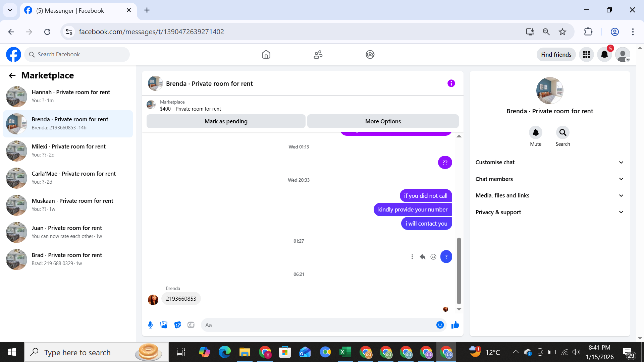Viewport: 644px width, 362px height.
Task: Open the sticker picker icon
Action: click(177, 325)
